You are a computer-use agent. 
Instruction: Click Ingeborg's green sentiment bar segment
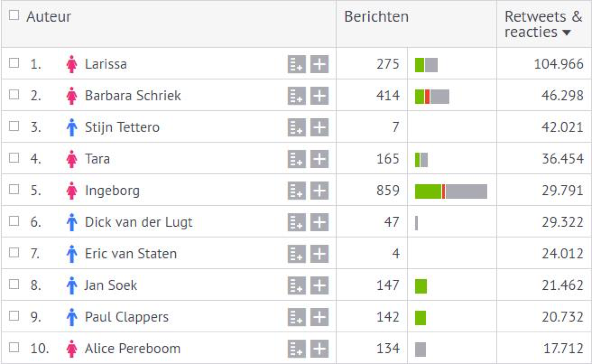click(x=428, y=191)
